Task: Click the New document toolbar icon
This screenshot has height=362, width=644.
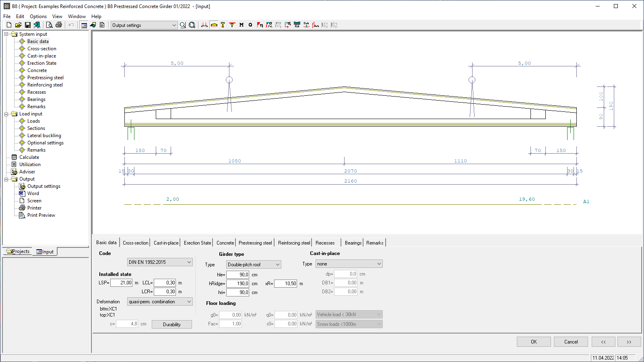Action: (9, 25)
